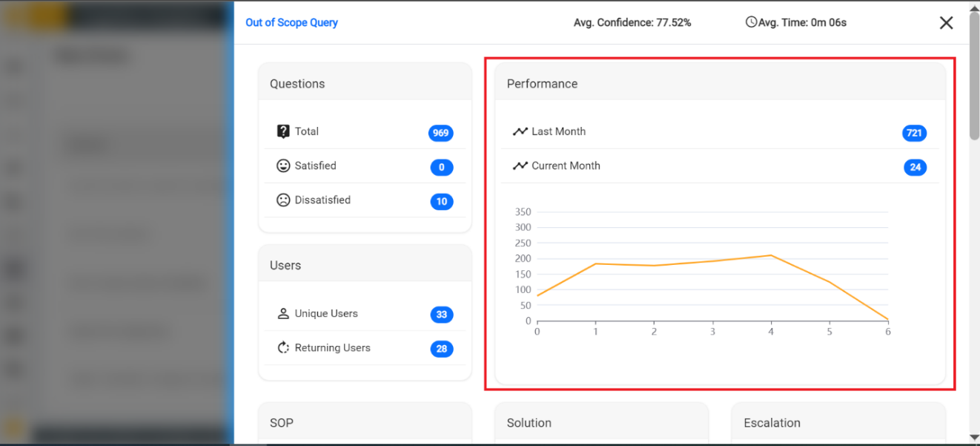Click the Escalation card header
Image resolution: width=980 pixels, height=446 pixels.
click(x=838, y=423)
